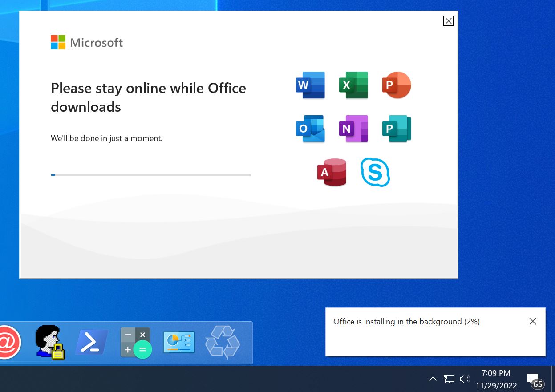Click the Microsoft logo in installer
The image size is (555, 392).
coord(87,42)
